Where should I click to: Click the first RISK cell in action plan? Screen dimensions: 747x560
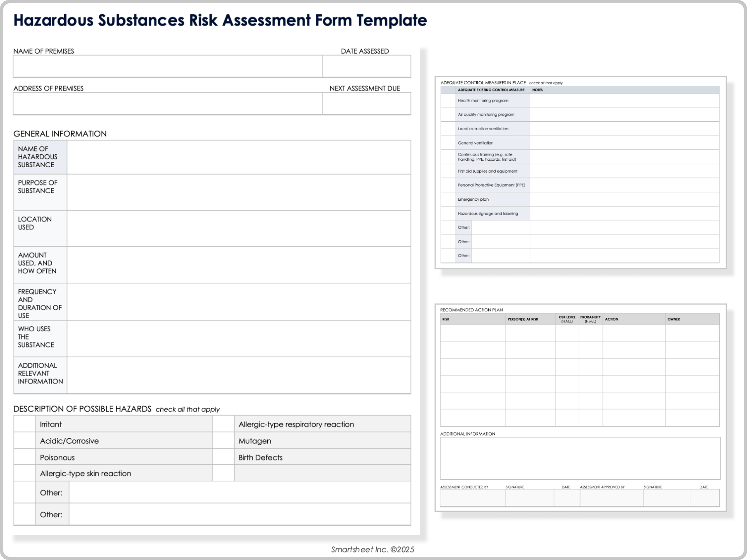tap(473, 332)
